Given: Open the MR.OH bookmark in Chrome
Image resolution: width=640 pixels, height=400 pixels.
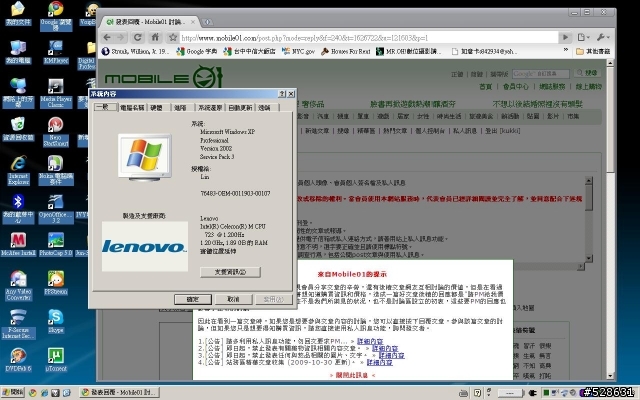Looking at the screenshot, I should tap(409, 51).
